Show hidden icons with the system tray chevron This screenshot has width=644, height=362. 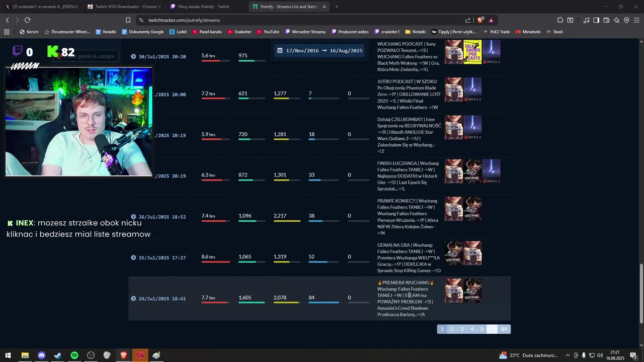point(568,355)
